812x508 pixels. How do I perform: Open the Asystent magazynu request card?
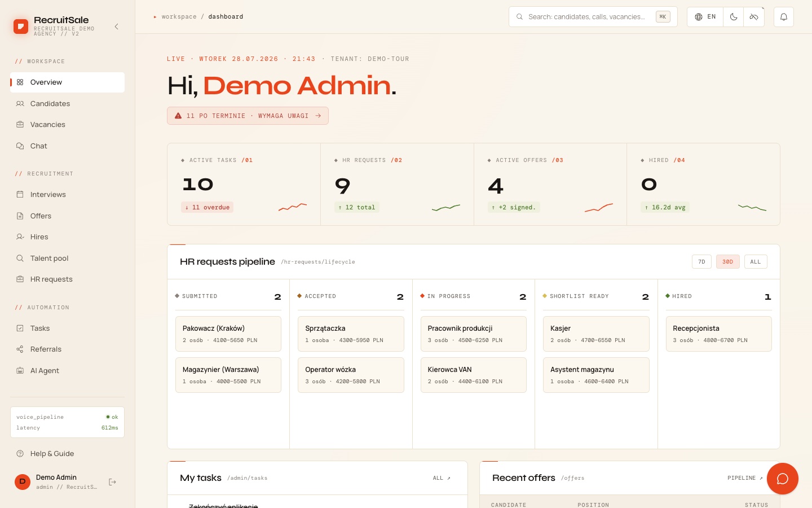596,375
